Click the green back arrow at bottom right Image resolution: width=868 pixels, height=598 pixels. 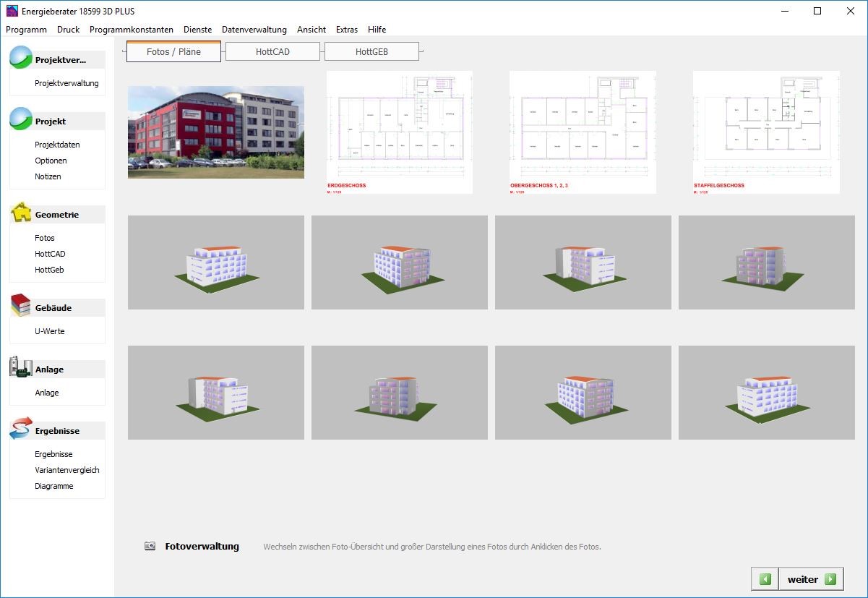[x=765, y=579]
